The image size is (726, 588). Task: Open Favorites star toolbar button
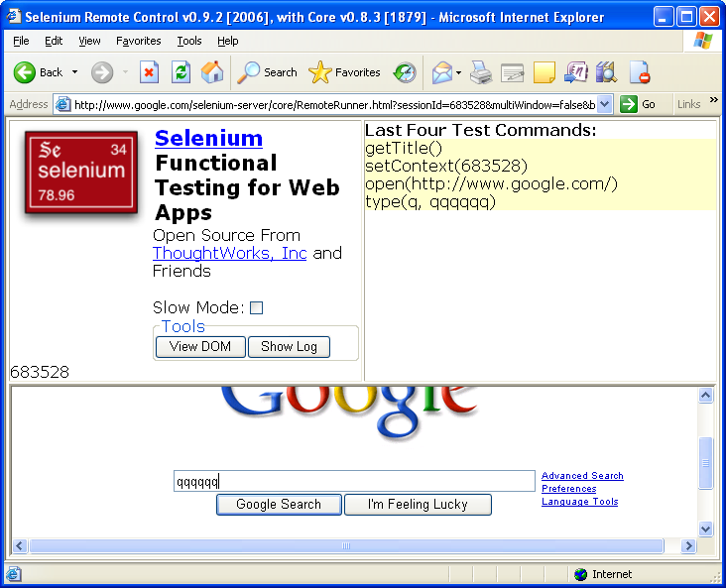click(344, 72)
